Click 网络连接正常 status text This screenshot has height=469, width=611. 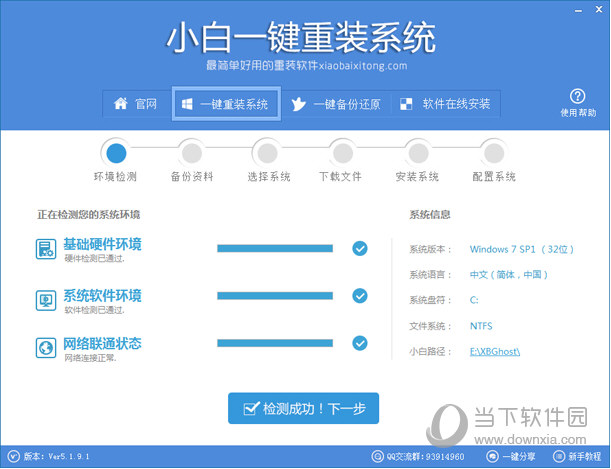(x=90, y=358)
